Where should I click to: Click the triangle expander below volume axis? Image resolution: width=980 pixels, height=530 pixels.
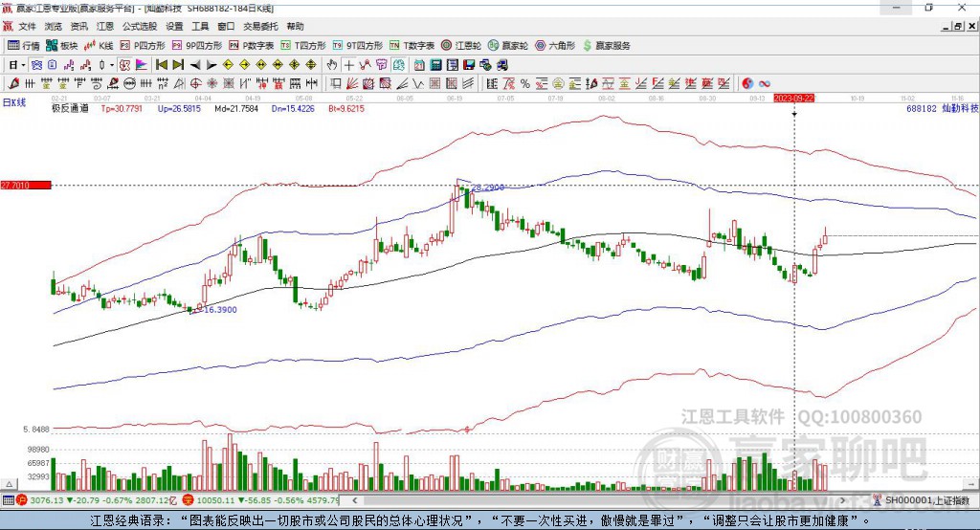(x=9, y=484)
